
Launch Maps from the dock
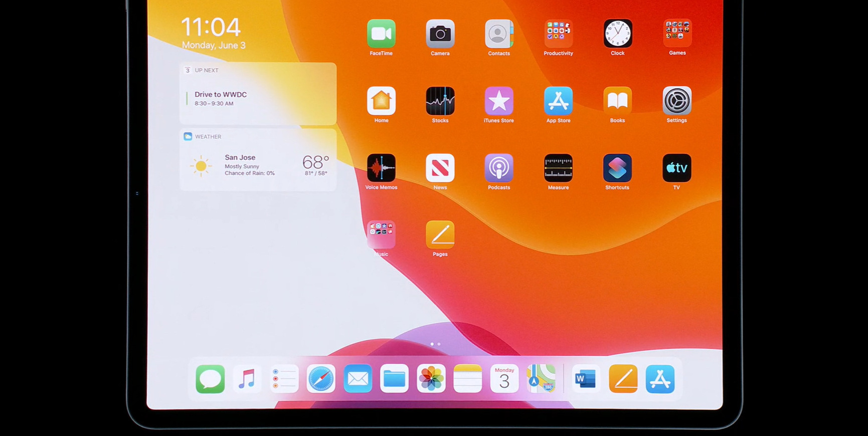click(x=541, y=379)
